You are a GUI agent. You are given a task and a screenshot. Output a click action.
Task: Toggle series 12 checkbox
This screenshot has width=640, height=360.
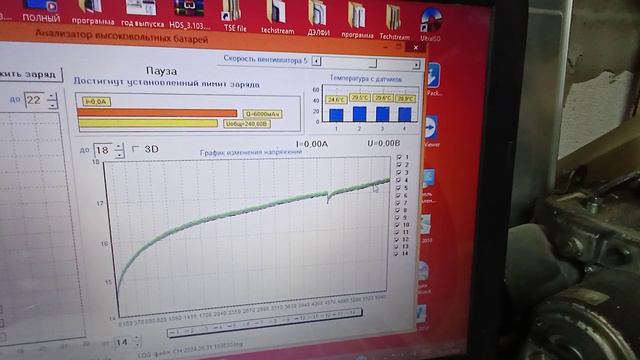[x=396, y=239]
